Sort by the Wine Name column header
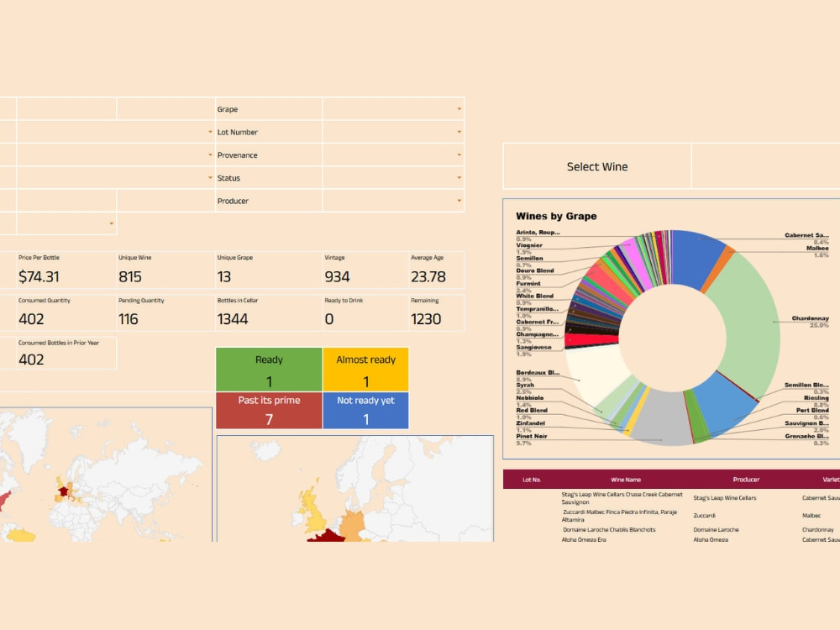The height and width of the screenshot is (630, 840). (626, 480)
